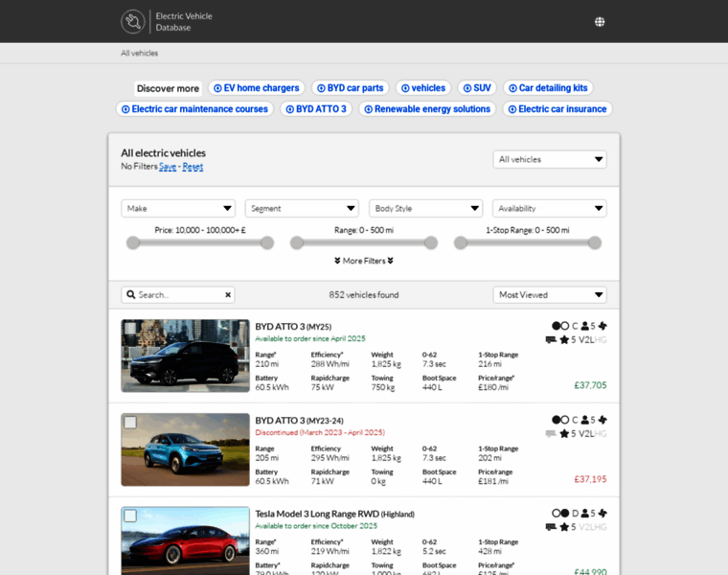Click the Price slider minimum handle
This screenshot has height=575, width=728.
[x=133, y=242]
